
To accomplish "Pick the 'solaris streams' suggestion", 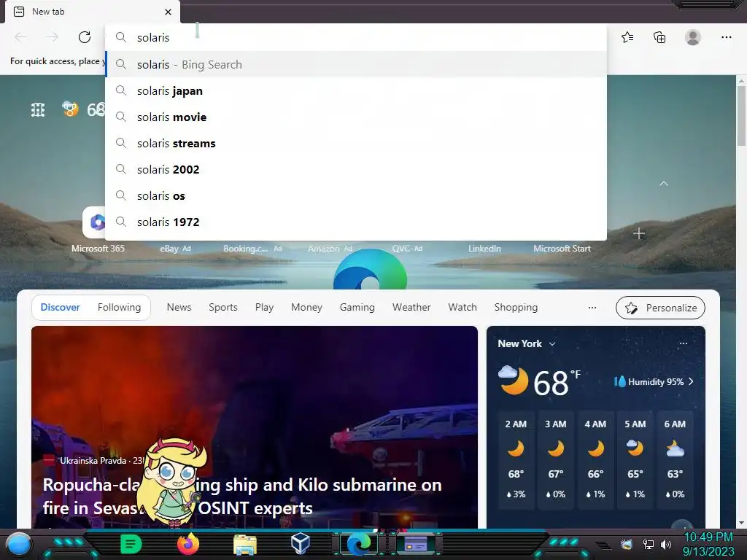I will [356, 143].
